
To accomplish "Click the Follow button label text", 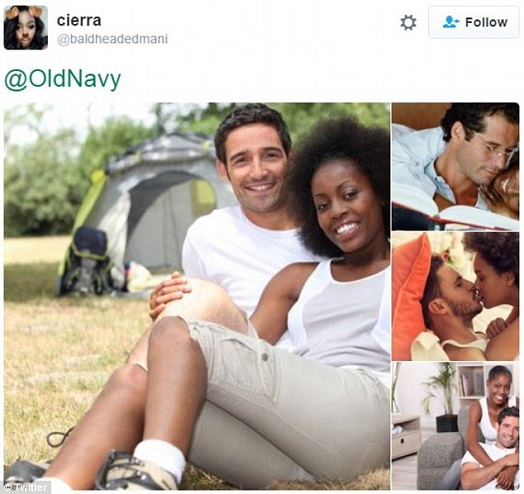I will point(486,22).
